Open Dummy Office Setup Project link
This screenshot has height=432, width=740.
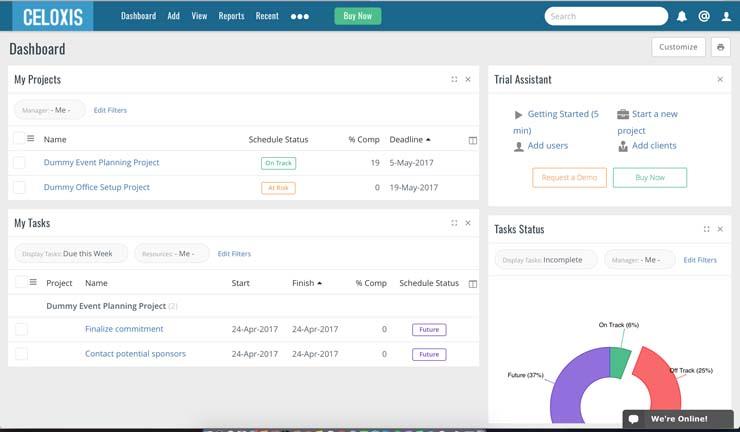[97, 187]
